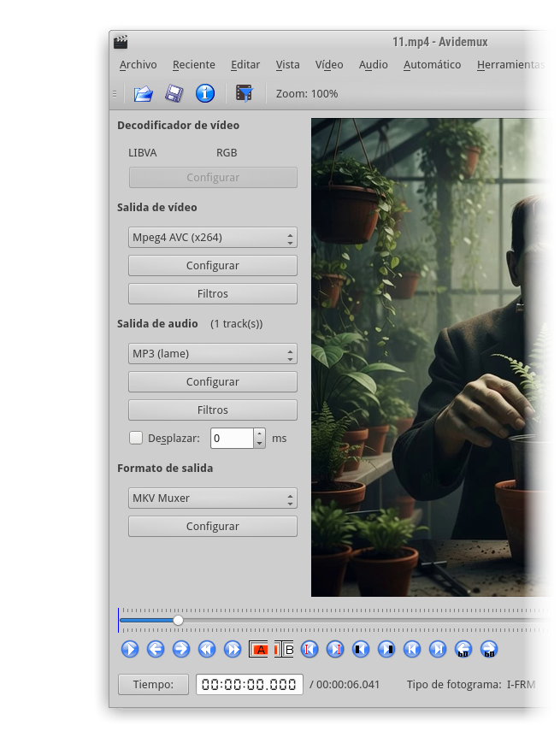Click the open video file icon
This screenshot has width=560, height=743.
pos(143,93)
